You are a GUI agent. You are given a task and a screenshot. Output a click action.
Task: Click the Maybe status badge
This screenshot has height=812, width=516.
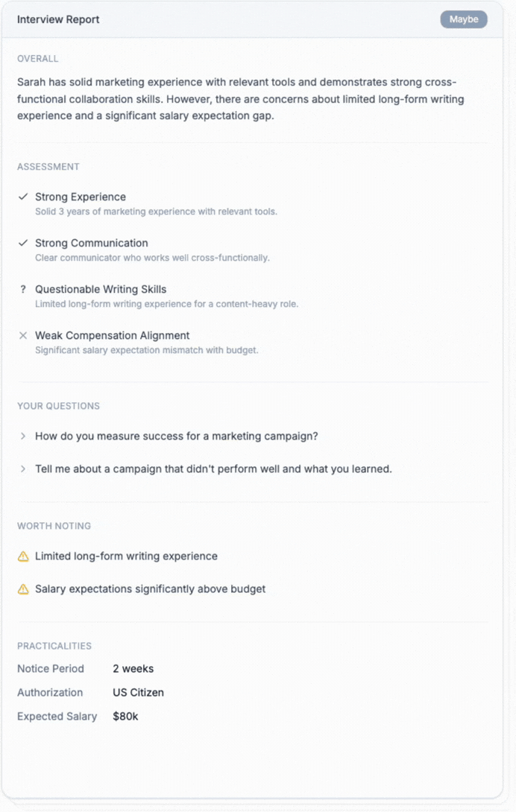[x=463, y=19]
